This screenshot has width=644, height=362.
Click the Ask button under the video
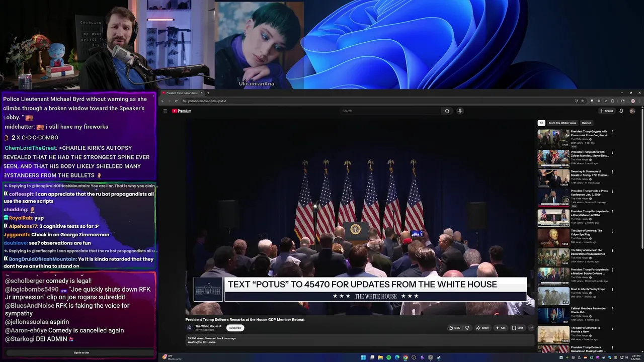point(501,328)
